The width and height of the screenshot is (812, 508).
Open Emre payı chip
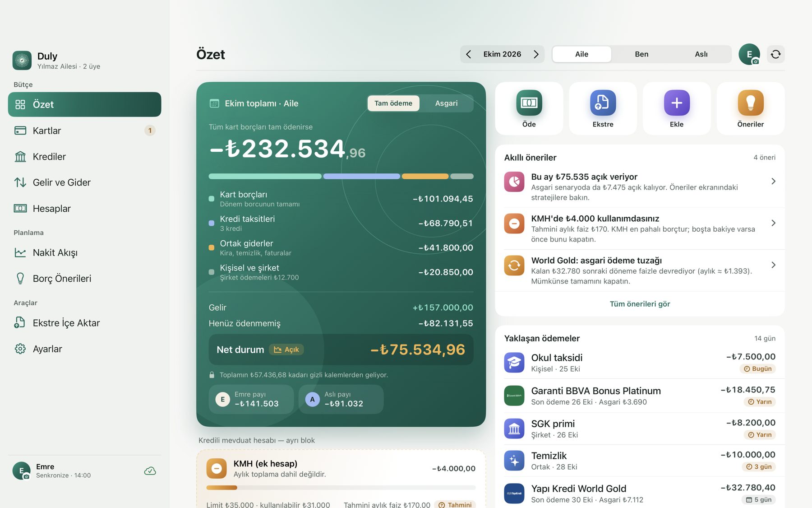coord(251,399)
